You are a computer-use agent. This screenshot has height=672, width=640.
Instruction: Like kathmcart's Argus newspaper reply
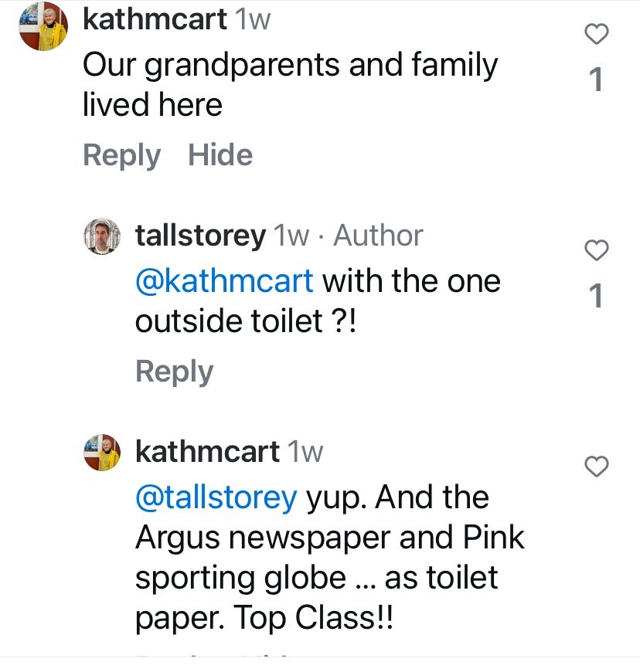pos(596,467)
